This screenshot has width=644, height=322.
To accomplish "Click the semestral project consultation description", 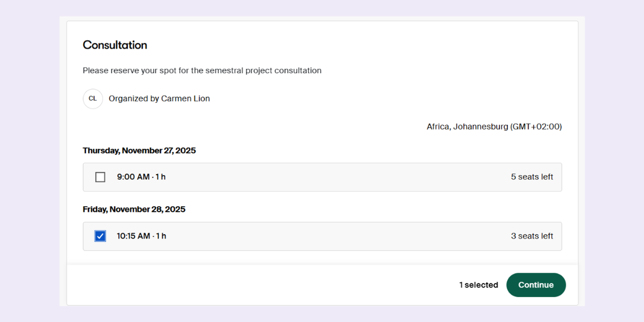I will tap(202, 70).
